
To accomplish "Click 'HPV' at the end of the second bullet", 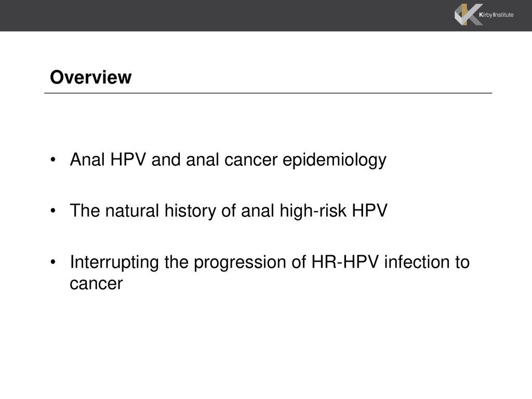I will [x=369, y=210].
